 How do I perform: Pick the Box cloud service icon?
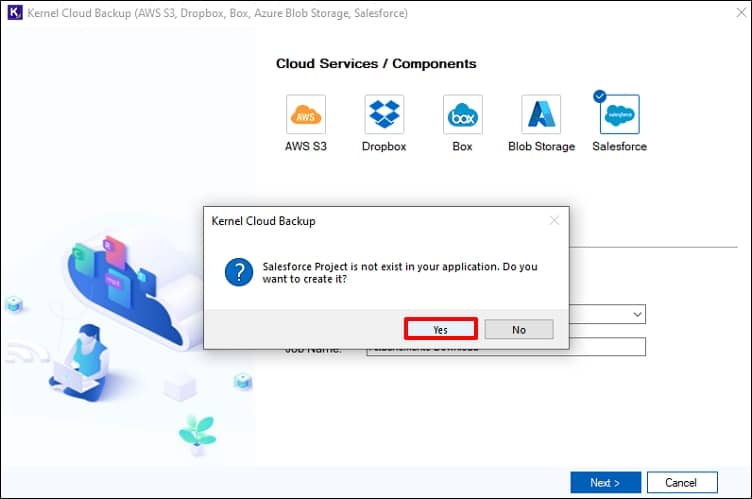[463, 114]
